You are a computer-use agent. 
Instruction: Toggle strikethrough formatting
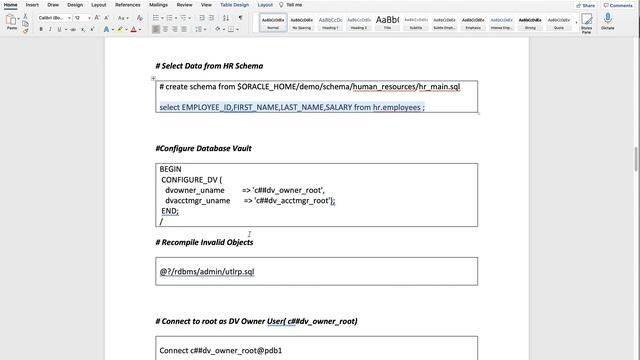coord(73,29)
